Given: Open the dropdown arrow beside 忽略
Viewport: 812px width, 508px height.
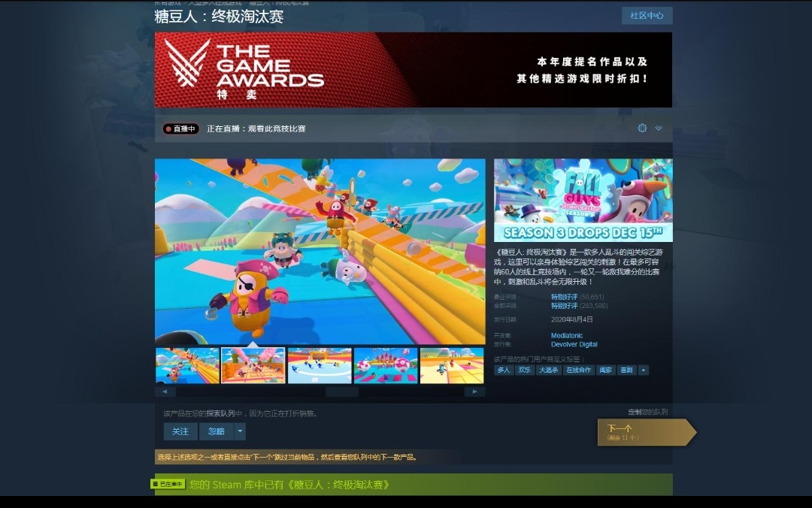Looking at the screenshot, I should tap(240, 431).
